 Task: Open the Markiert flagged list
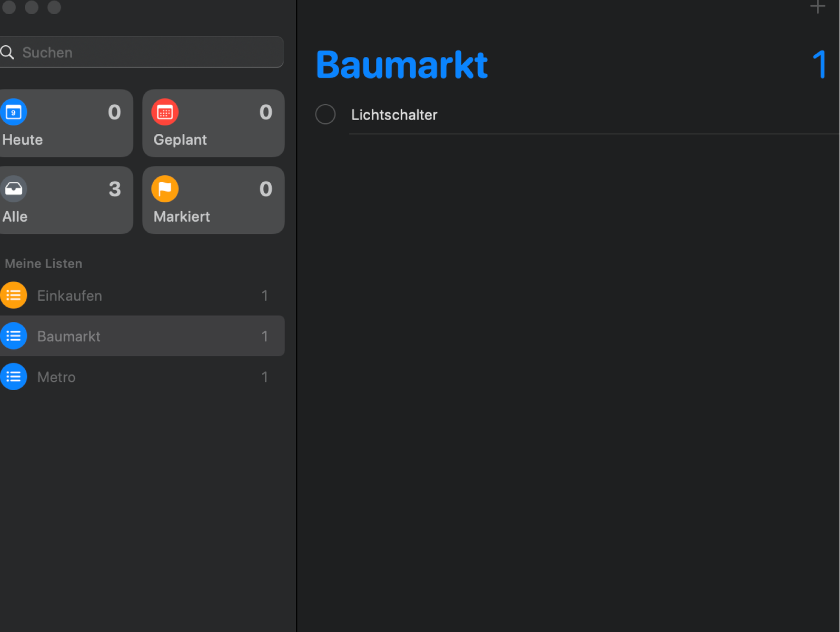tap(213, 200)
